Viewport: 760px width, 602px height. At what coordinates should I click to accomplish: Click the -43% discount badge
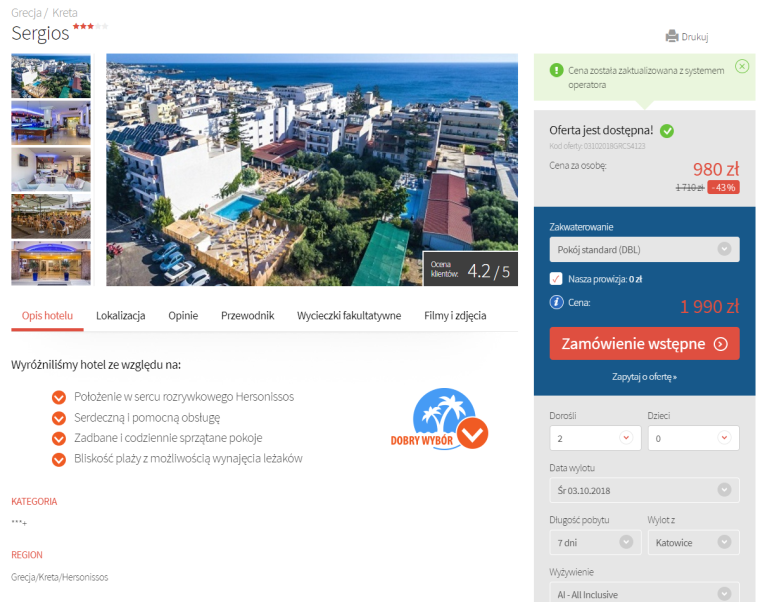point(723,187)
